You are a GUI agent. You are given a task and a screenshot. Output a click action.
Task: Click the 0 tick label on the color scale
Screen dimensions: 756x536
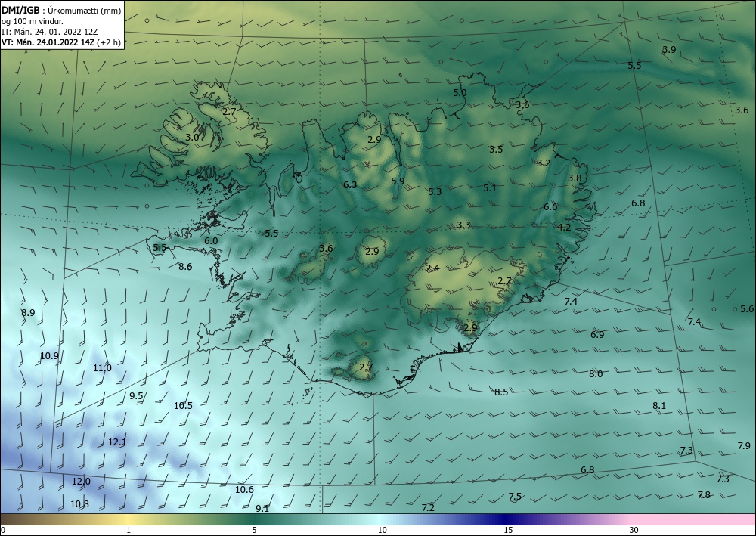point(3,530)
